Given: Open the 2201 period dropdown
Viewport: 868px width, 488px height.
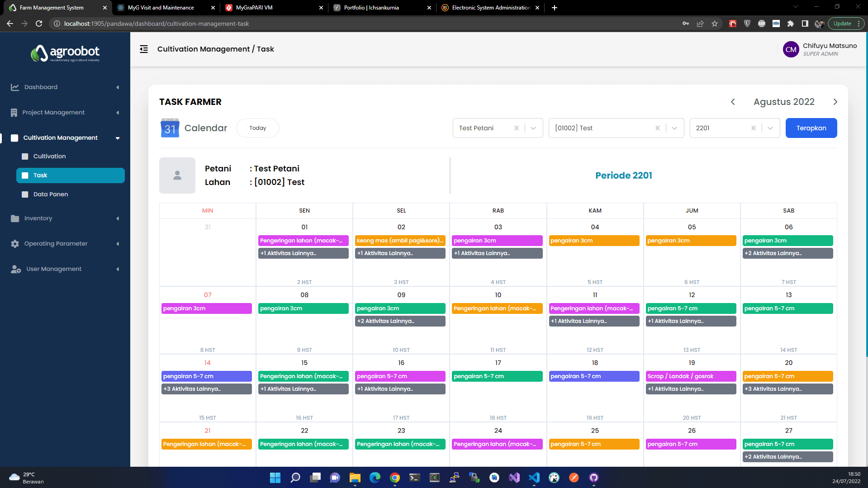Looking at the screenshot, I should click(x=770, y=128).
